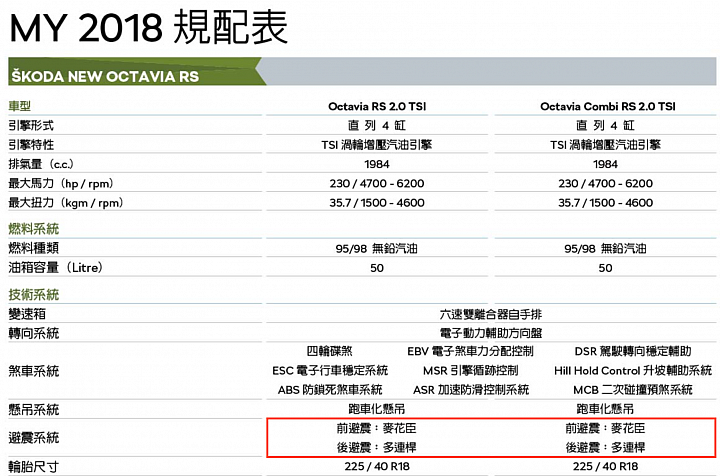The image size is (720, 476).
Task: Click '35.7 / 1500 - 4600' in Octavia RS column
Action: click(x=377, y=203)
